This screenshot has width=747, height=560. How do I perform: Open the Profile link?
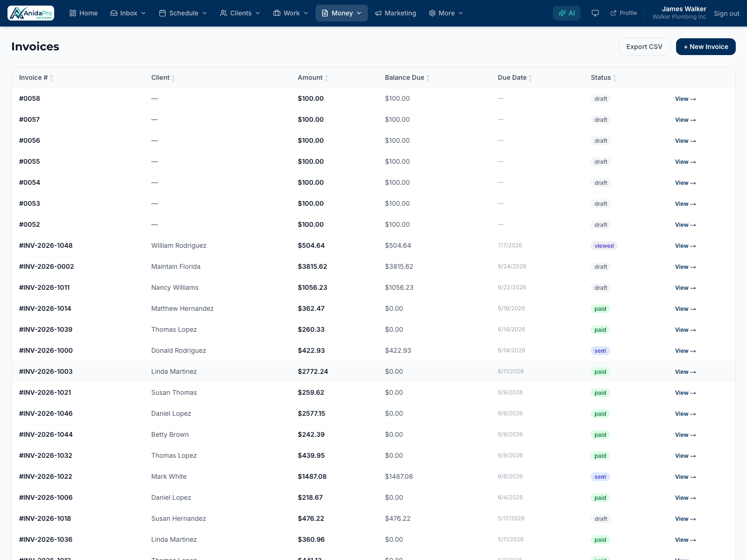pyautogui.click(x=624, y=13)
